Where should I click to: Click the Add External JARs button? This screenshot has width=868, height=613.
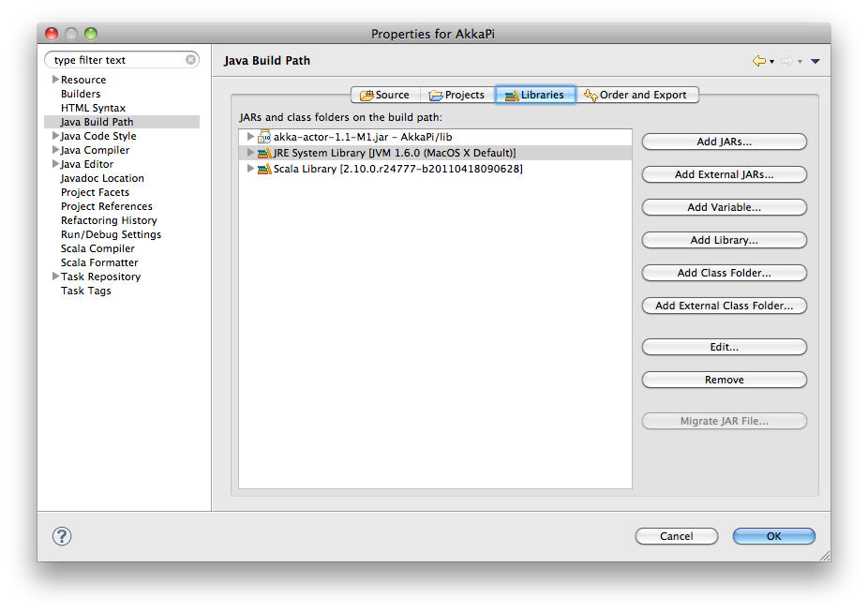pos(723,174)
